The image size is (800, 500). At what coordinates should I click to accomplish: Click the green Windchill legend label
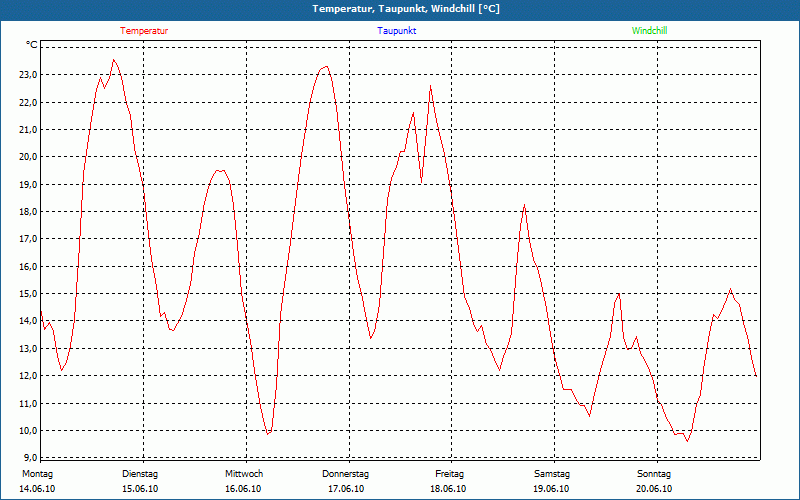coord(649,31)
